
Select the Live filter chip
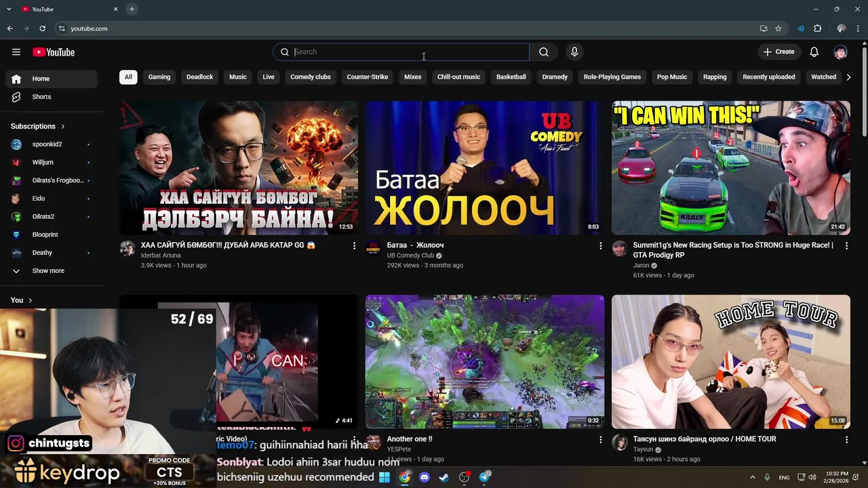(x=269, y=77)
